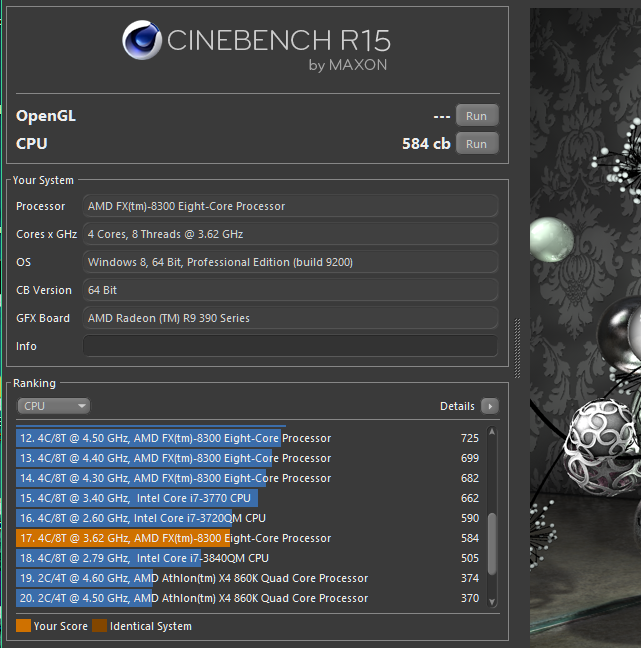
Task: Select ranking row 20 Athlon X4 860K 4.50 GHz
Action: pos(250,598)
